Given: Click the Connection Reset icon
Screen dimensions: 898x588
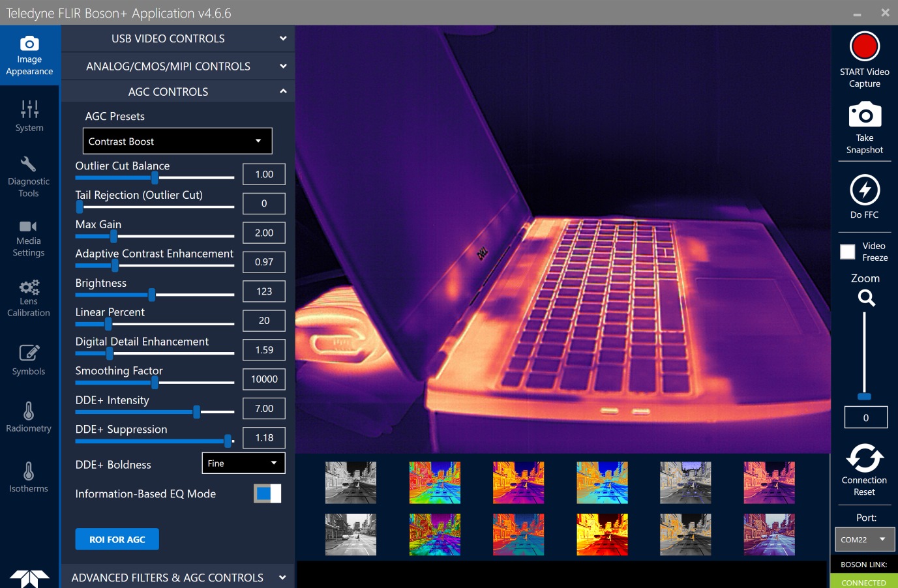Looking at the screenshot, I should click(864, 458).
